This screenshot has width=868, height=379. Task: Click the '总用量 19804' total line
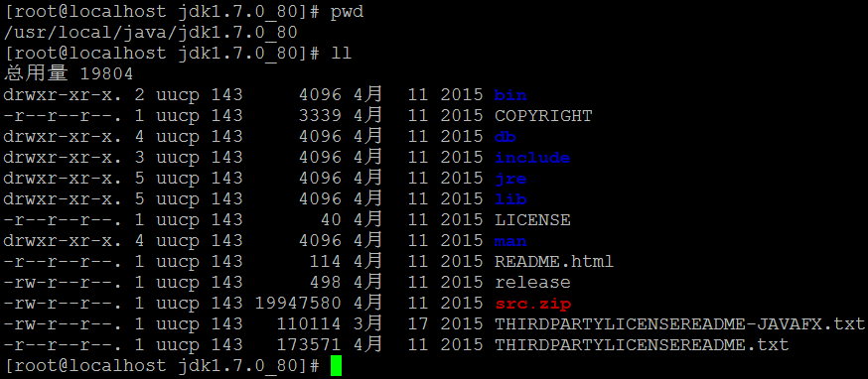pyautogui.click(x=69, y=73)
